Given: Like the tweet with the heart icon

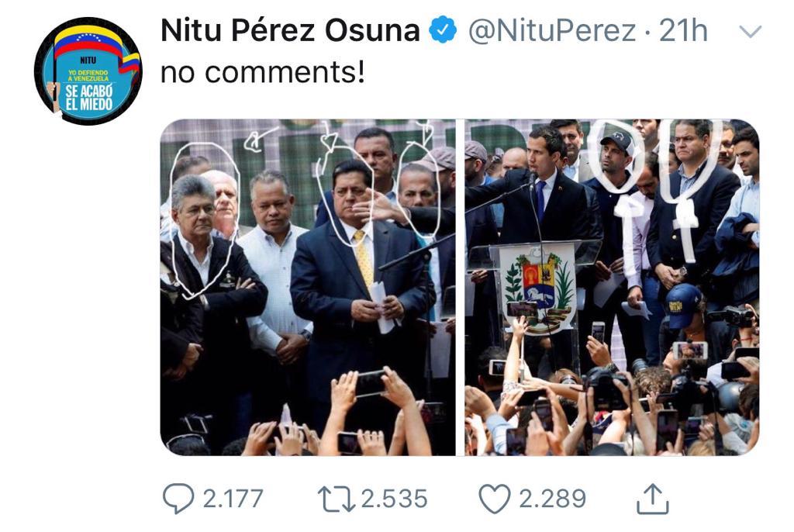Looking at the screenshot, I should [495, 499].
